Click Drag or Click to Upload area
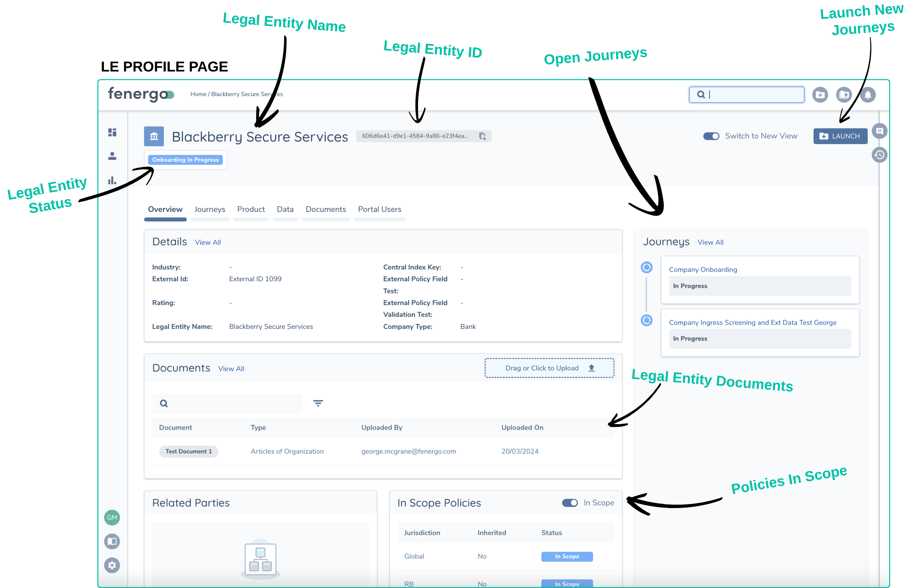The height and width of the screenshot is (588, 923). tap(549, 368)
